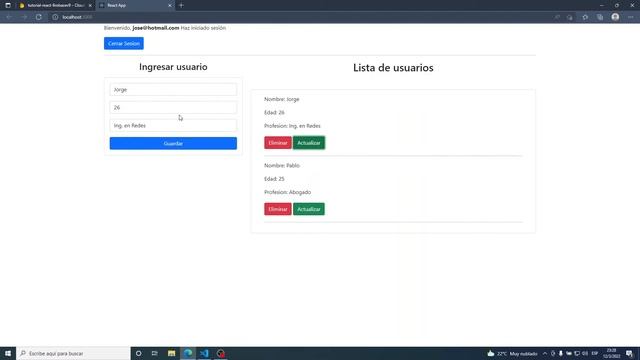Viewport: 640px width, 360px height.
Task: Delete Pablo with his Eliminar button
Action: pyautogui.click(x=278, y=209)
